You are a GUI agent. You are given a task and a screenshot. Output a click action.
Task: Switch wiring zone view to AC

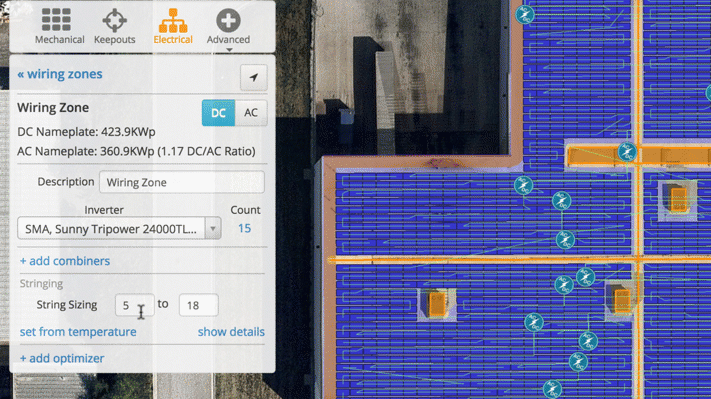click(251, 113)
